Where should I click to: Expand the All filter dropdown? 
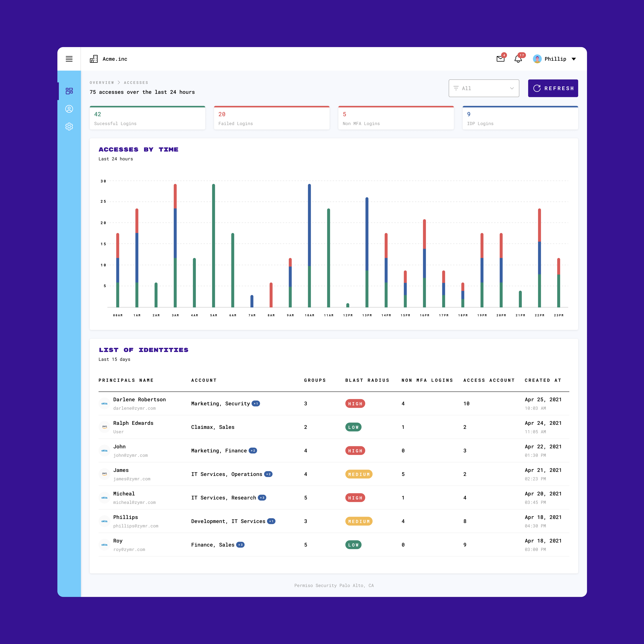(x=484, y=88)
